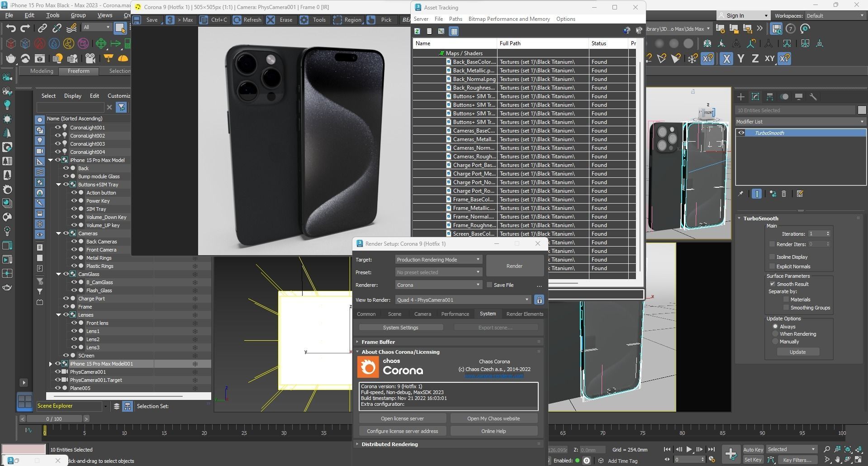Click Zoom magnifier in viewport navigation

coord(827,449)
